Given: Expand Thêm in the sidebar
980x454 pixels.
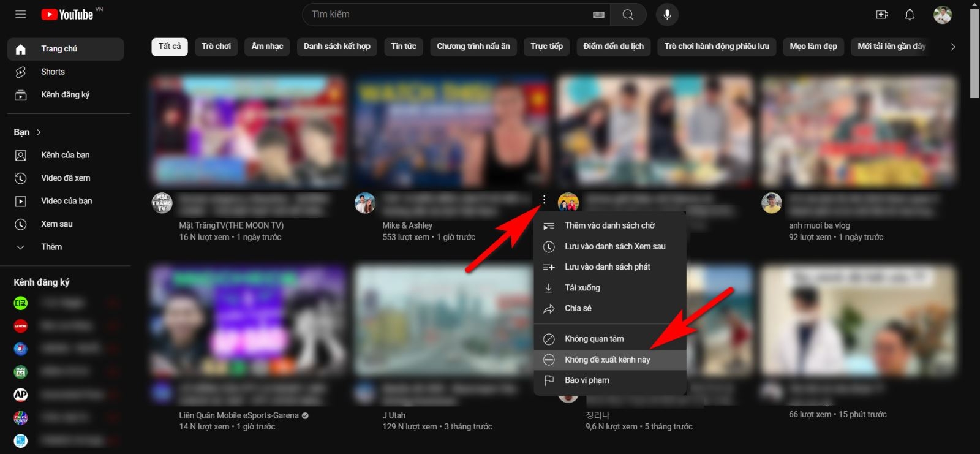Looking at the screenshot, I should click(x=66, y=247).
